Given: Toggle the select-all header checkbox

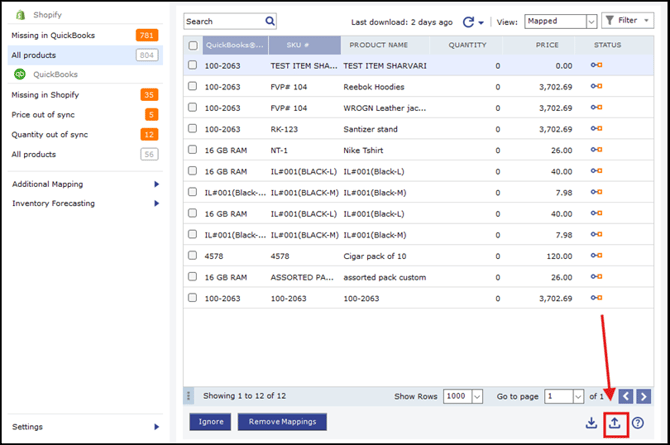Looking at the screenshot, I should [193, 45].
